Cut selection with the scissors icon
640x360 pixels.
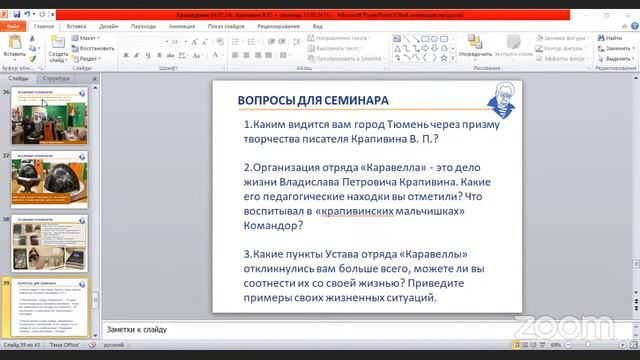(x=32, y=38)
